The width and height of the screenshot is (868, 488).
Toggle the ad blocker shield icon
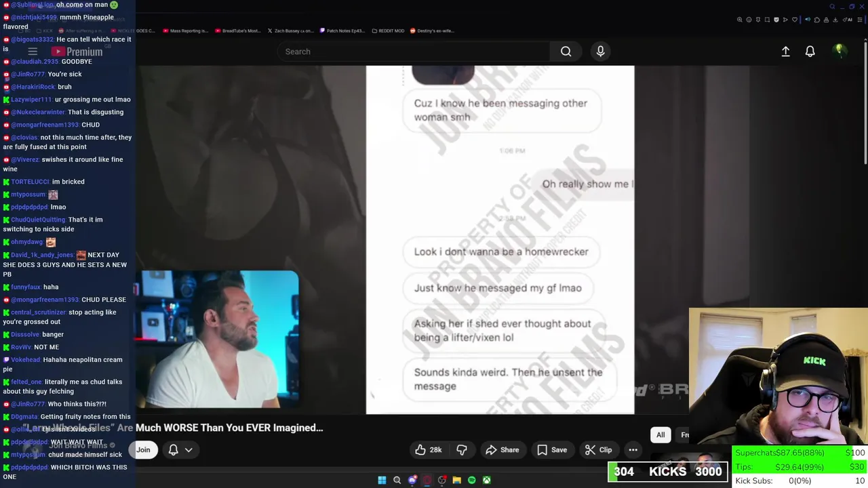point(776,20)
